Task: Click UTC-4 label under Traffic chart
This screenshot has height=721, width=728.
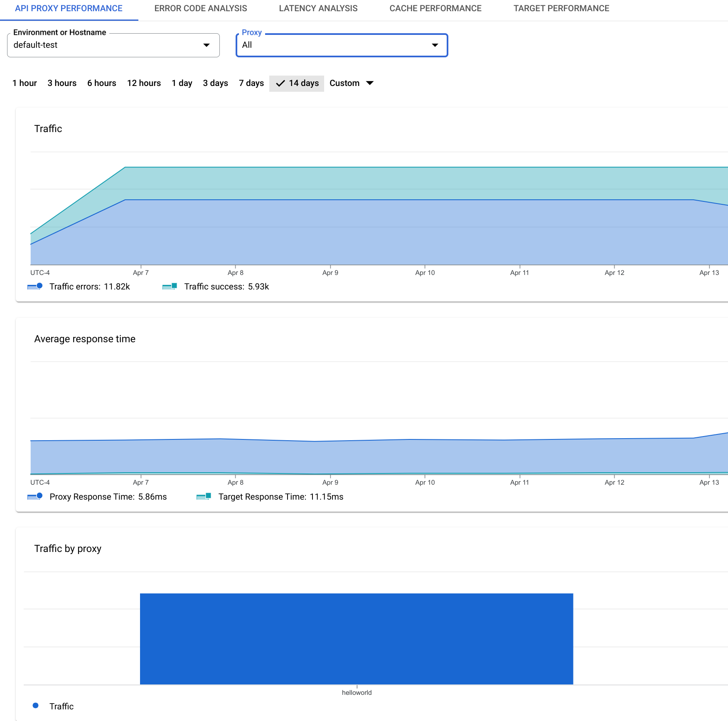Action: coord(40,272)
